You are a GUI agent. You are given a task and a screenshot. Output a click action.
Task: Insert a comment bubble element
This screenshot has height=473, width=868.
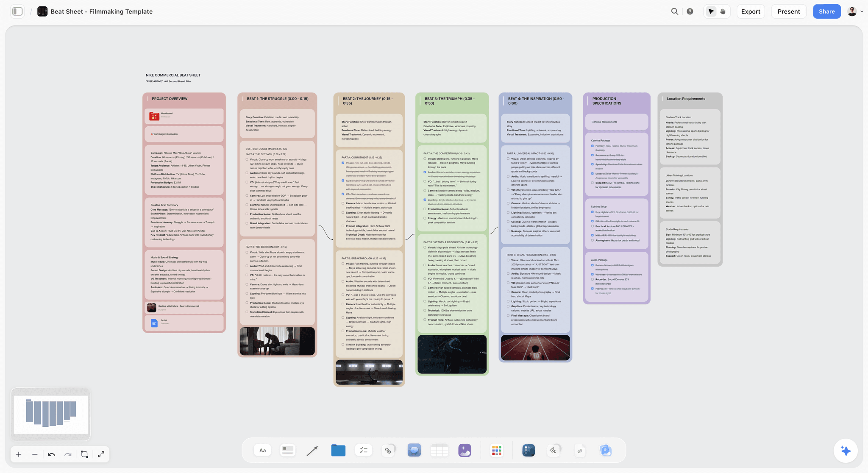(x=414, y=450)
